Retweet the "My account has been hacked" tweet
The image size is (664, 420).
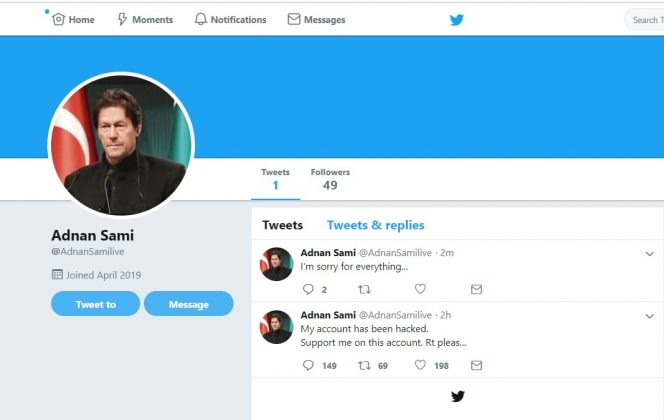[364, 365]
